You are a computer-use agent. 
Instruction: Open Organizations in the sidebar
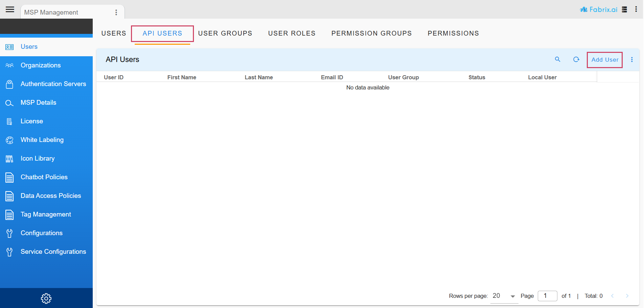pos(41,65)
